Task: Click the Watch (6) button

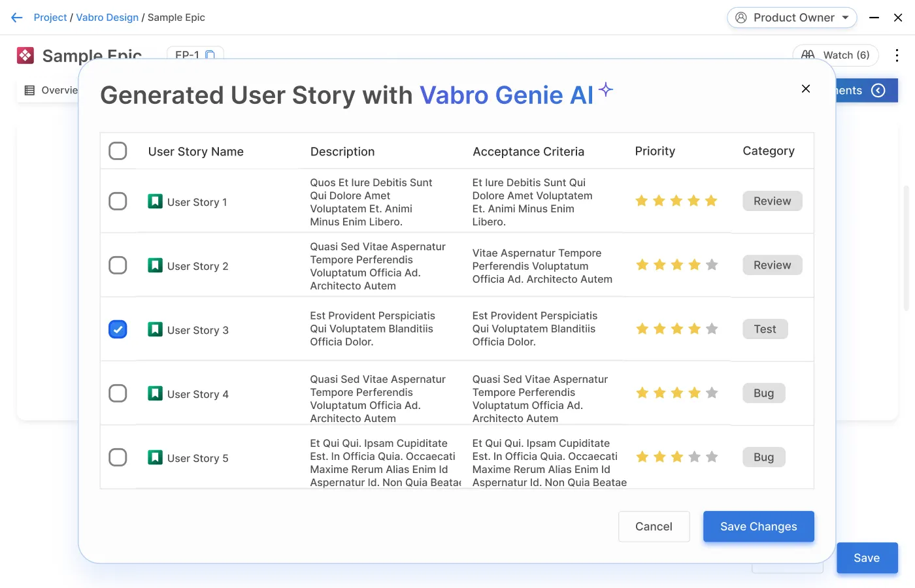Action: [x=836, y=55]
